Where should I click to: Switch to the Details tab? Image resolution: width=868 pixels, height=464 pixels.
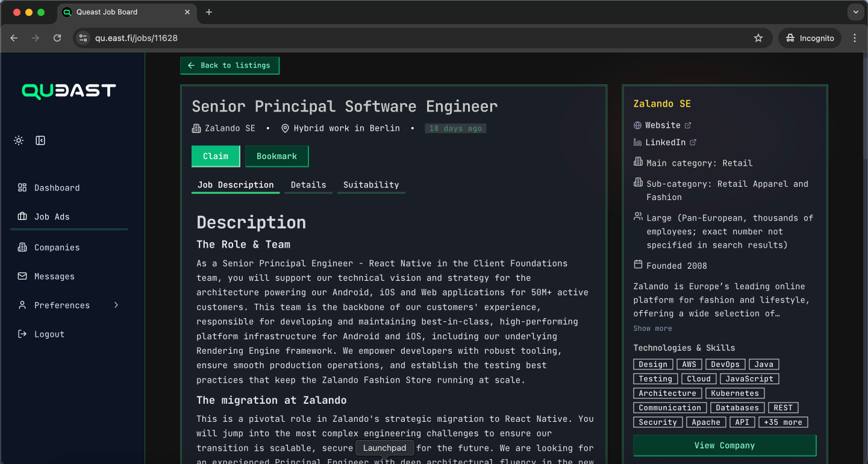pos(308,184)
